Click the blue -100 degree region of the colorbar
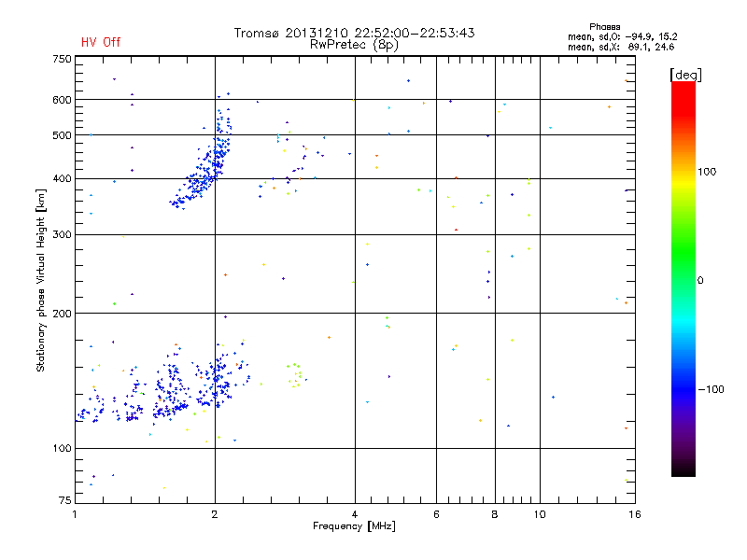 click(684, 389)
